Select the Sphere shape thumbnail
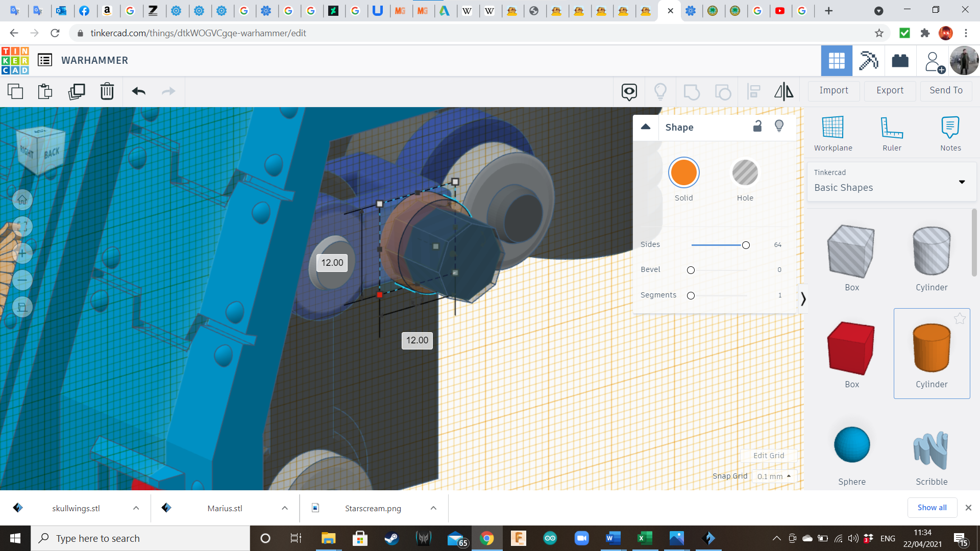Screen dimensions: 980x551 852,445
